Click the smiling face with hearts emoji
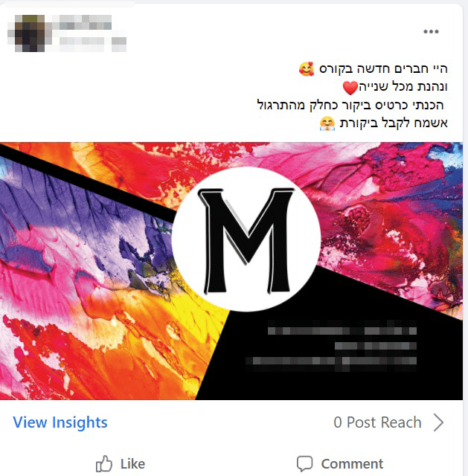 tap(307, 69)
